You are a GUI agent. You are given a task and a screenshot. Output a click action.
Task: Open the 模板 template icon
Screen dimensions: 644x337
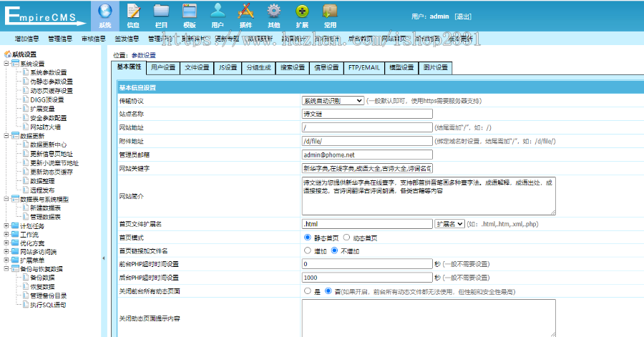tap(190, 14)
